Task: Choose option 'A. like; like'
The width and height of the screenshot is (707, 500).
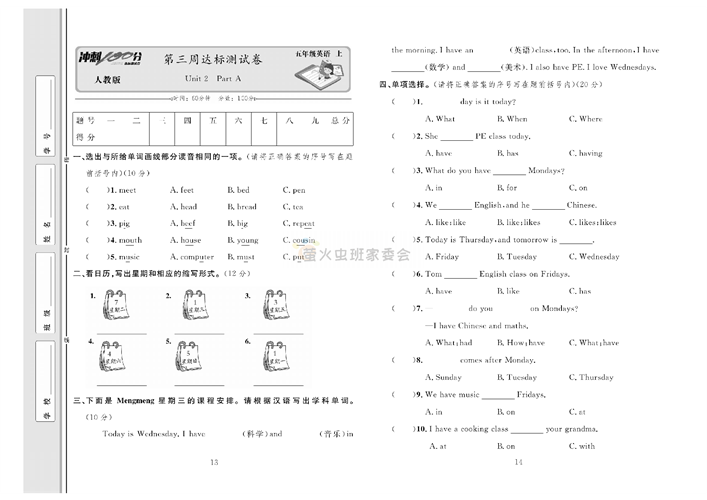Action: click(x=445, y=222)
